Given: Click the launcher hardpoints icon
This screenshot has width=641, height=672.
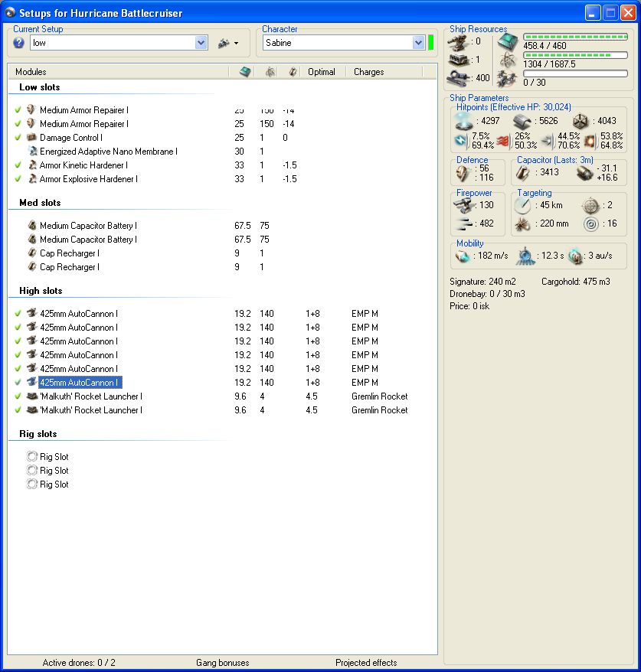Looking at the screenshot, I should click(458, 60).
